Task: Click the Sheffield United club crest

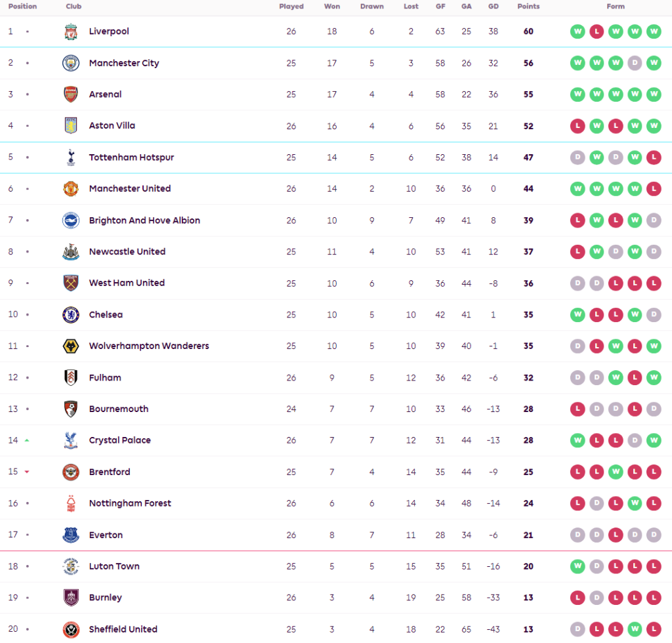Action: click(x=71, y=629)
